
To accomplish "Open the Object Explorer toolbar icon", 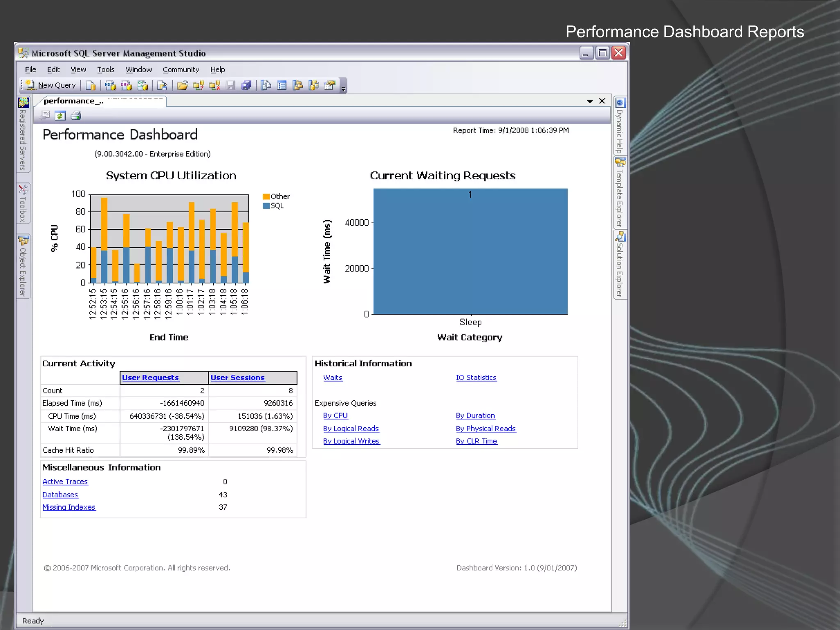I will click(298, 85).
